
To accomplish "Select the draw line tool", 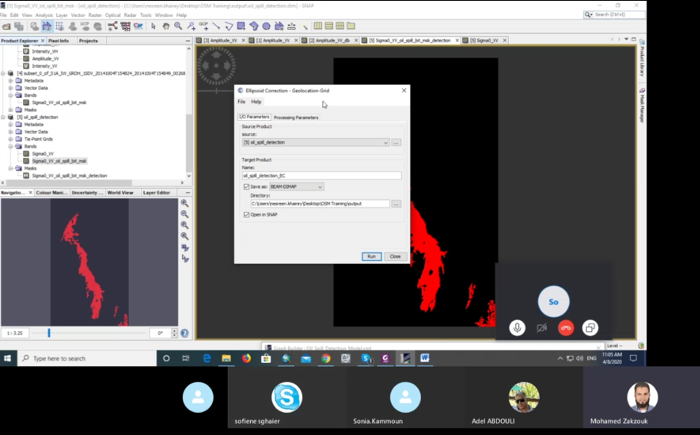I will click(216, 26).
